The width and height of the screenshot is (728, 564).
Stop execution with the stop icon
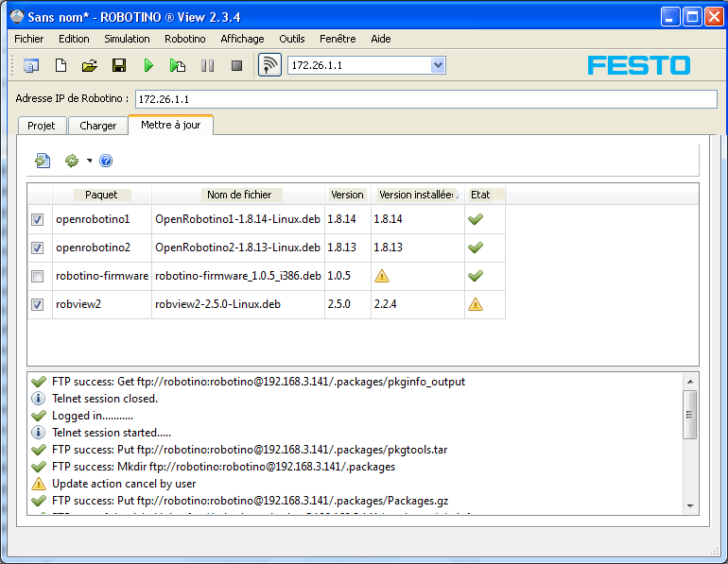point(236,65)
